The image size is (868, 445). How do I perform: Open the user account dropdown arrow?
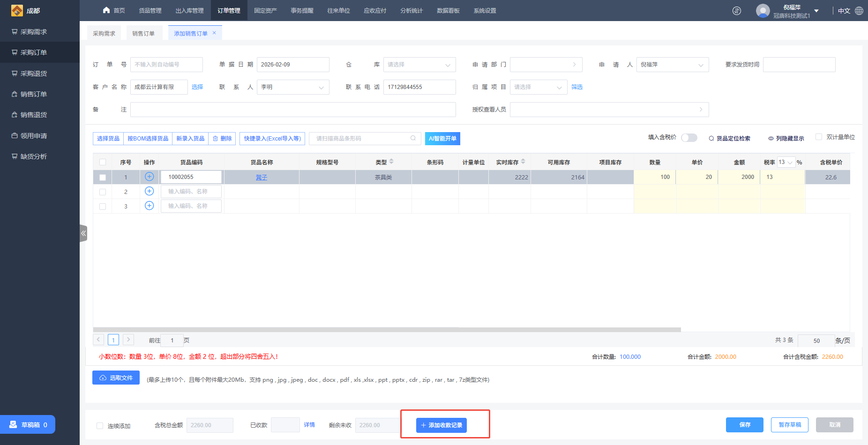[816, 11]
